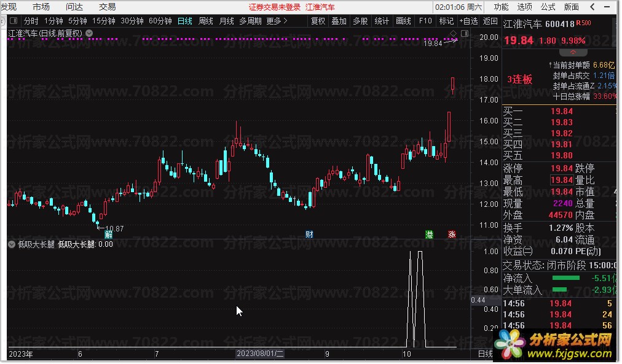The height and width of the screenshot is (364, 622).
Task: Click the 财 financial marker under the chart
Action: pos(309,234)
